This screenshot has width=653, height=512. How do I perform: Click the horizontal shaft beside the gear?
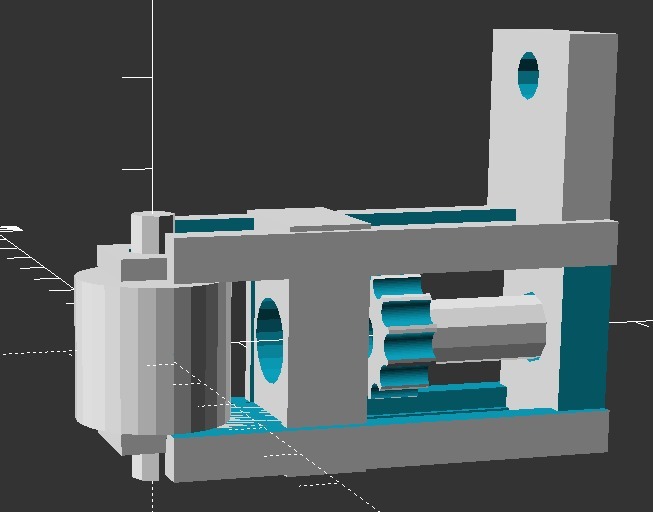point(487,327)
